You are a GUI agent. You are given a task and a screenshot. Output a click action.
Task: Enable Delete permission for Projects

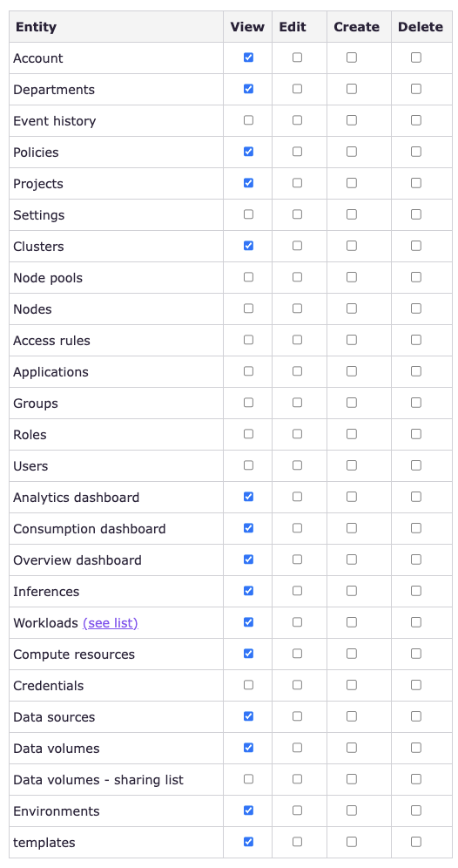(x=416, y=183)
